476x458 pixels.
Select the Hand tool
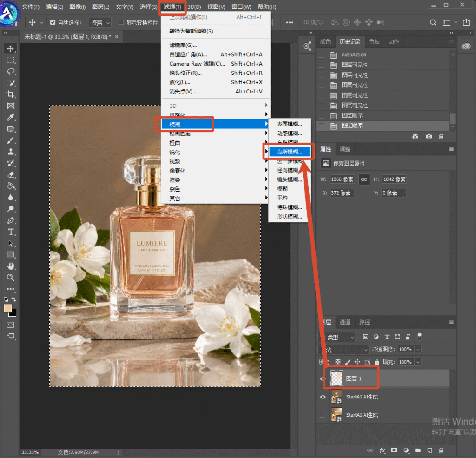tap(11, 266)
